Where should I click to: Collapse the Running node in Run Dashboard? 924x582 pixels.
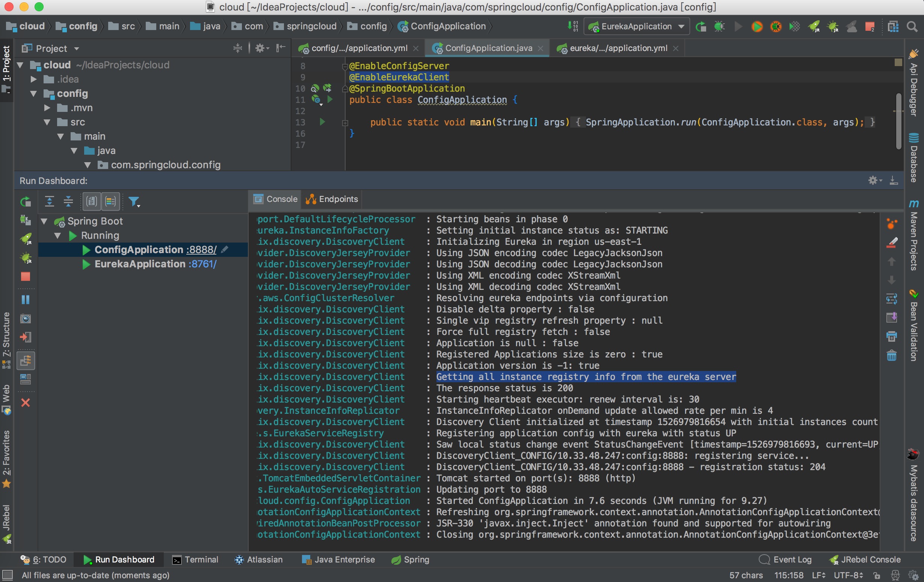(x=57, y=235)
